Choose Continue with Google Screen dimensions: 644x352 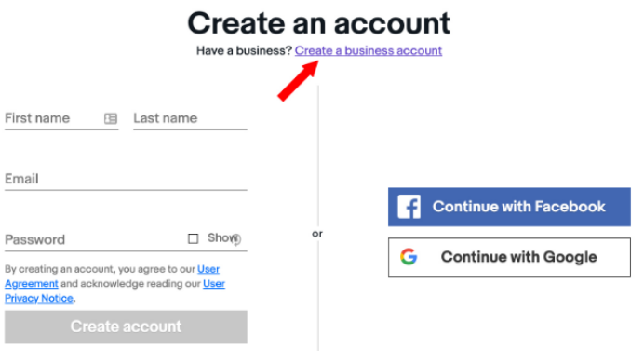pyautogui.click(x=509, y=257)
